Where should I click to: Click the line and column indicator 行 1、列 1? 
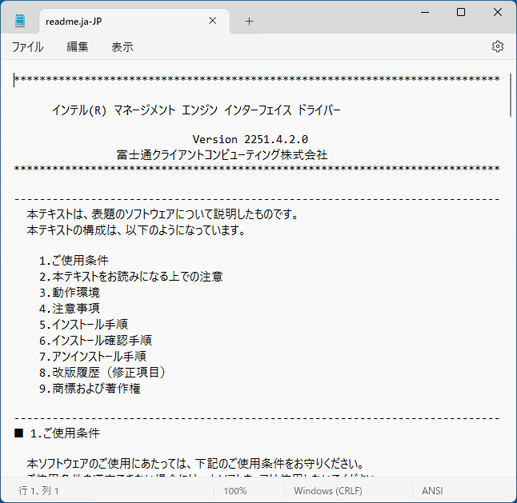click(38, 491)
